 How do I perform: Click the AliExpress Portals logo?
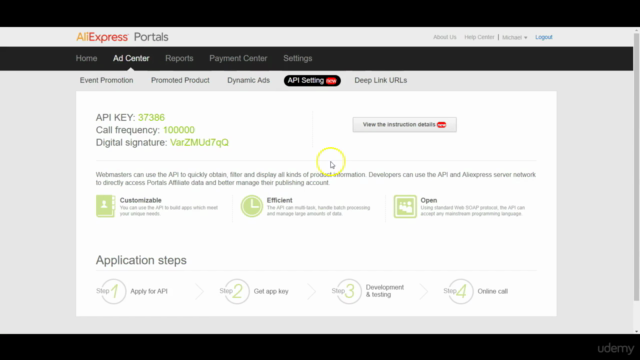[x=122, y=37]
